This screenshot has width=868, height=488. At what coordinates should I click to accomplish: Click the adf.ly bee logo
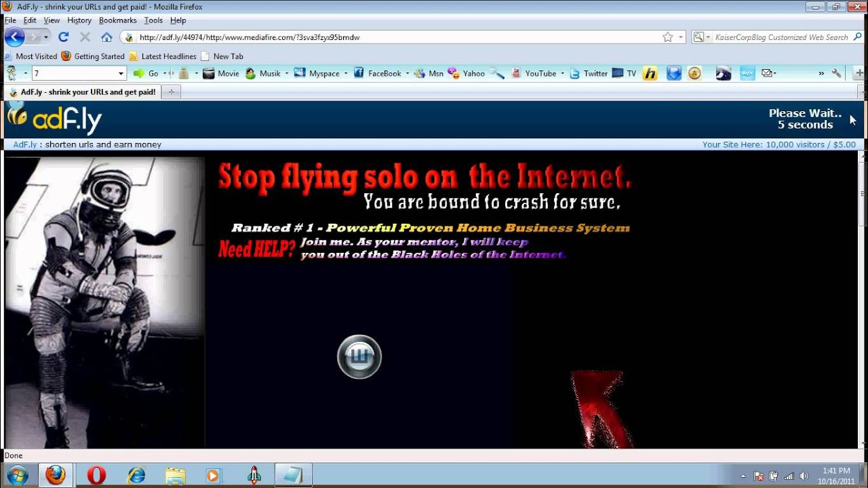(54, 119)
